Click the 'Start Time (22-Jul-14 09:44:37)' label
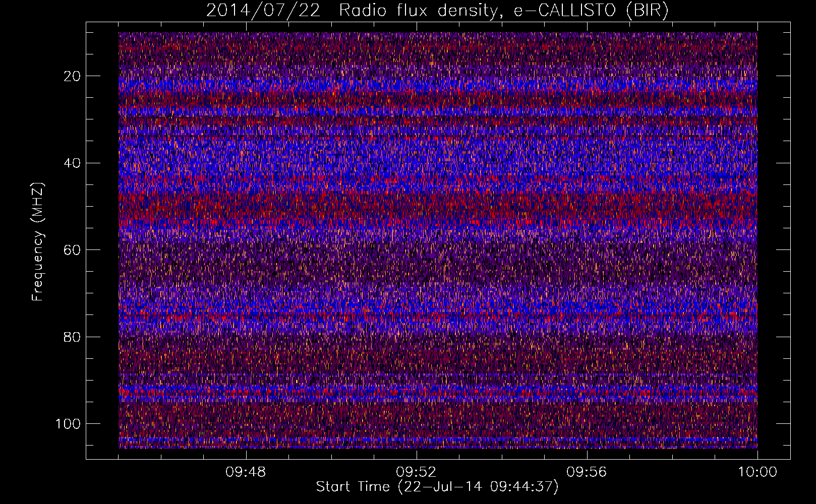 [437, 487]
